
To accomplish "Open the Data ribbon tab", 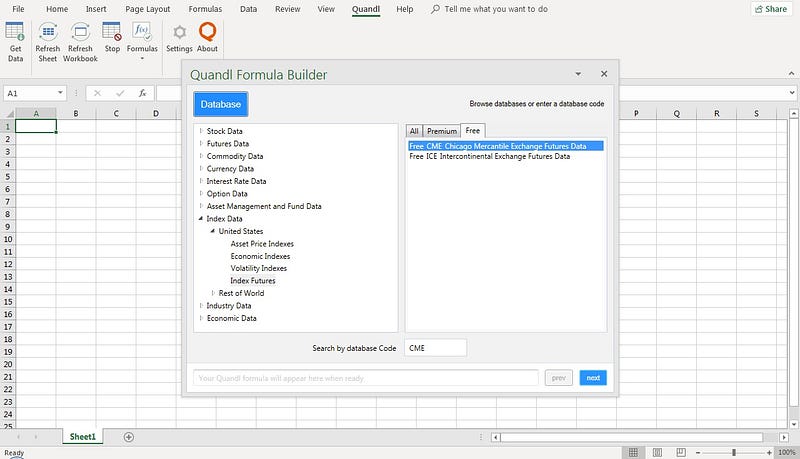I will 248,9.
